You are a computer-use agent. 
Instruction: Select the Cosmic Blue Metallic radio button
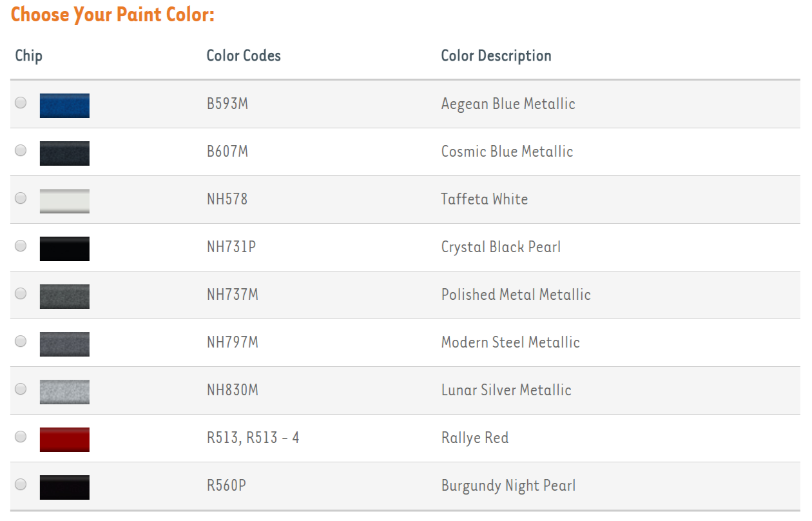(x=21, y=150)
